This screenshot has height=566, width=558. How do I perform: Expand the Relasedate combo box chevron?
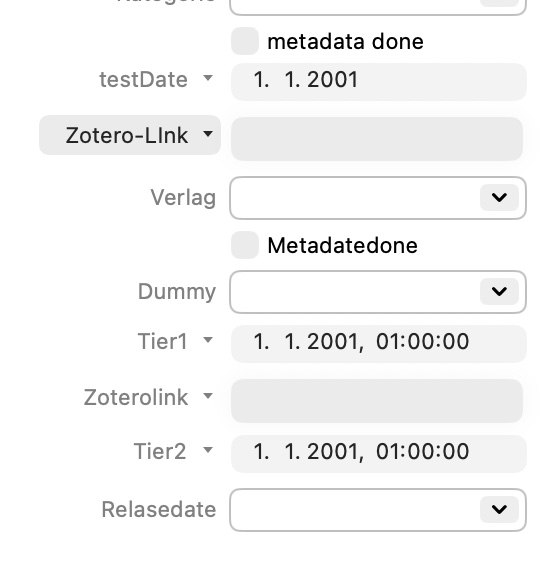(x=499, y=509)
